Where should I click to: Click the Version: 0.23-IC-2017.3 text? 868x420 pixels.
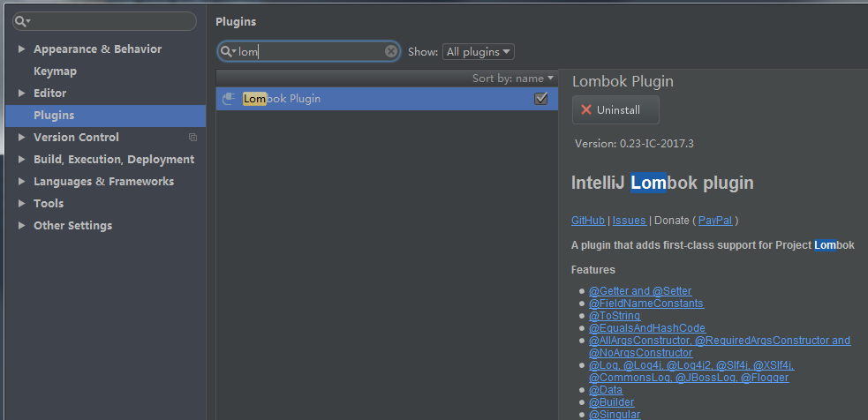[634, 144]
